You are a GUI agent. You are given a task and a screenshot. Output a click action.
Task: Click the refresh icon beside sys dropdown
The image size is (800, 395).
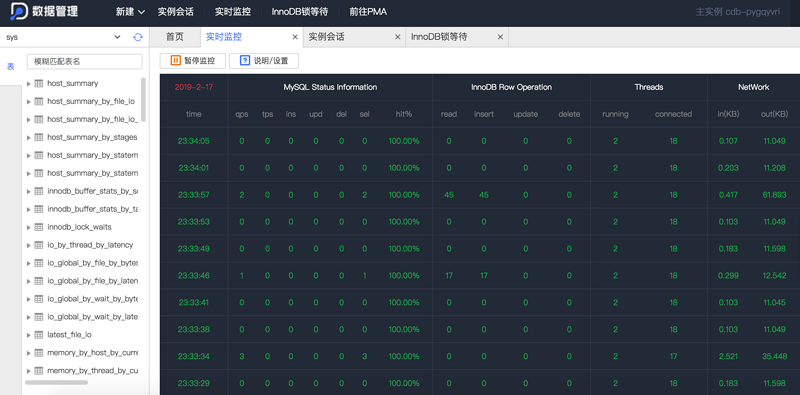tap(138, 37)
